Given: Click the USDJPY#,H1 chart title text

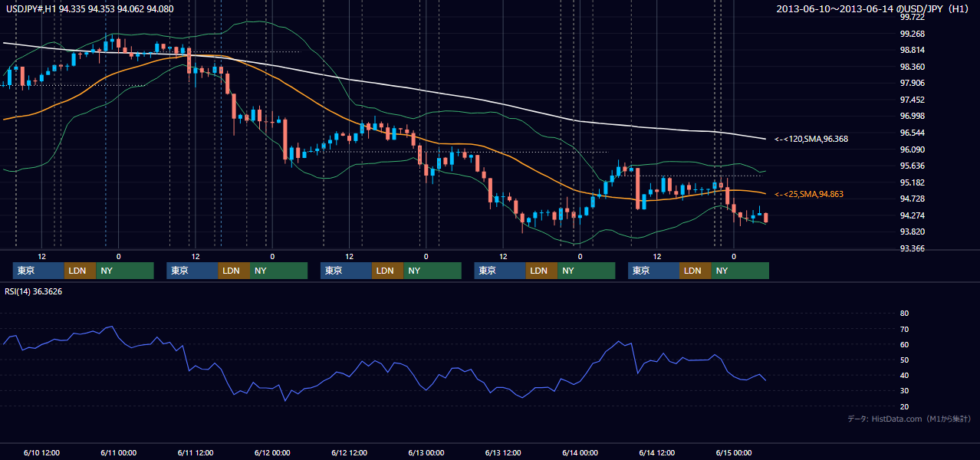Looking at the screenshot, I should coord(90,8).
